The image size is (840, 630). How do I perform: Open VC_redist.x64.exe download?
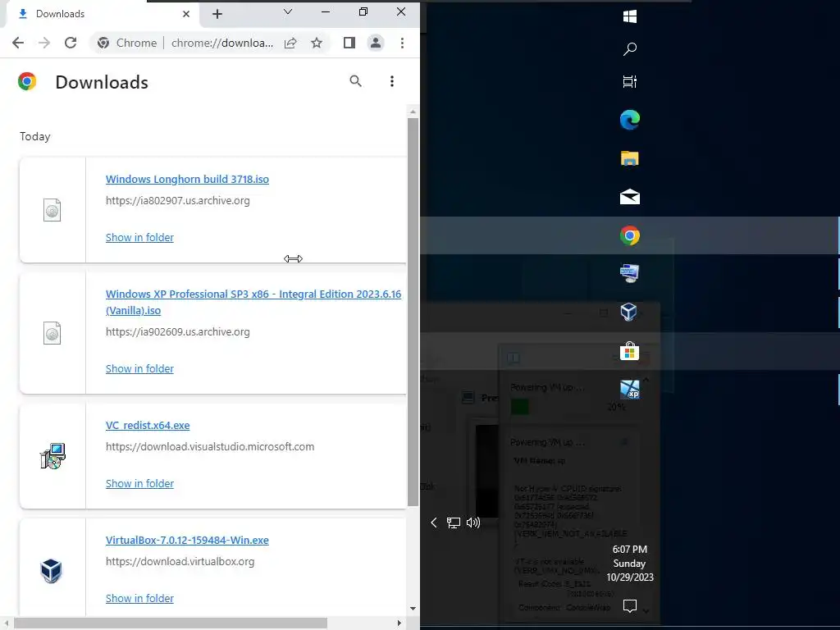click(x=148, y=426)
